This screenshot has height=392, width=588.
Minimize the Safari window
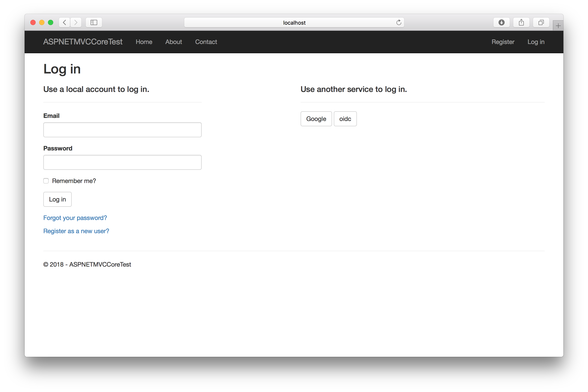(42, 22)
